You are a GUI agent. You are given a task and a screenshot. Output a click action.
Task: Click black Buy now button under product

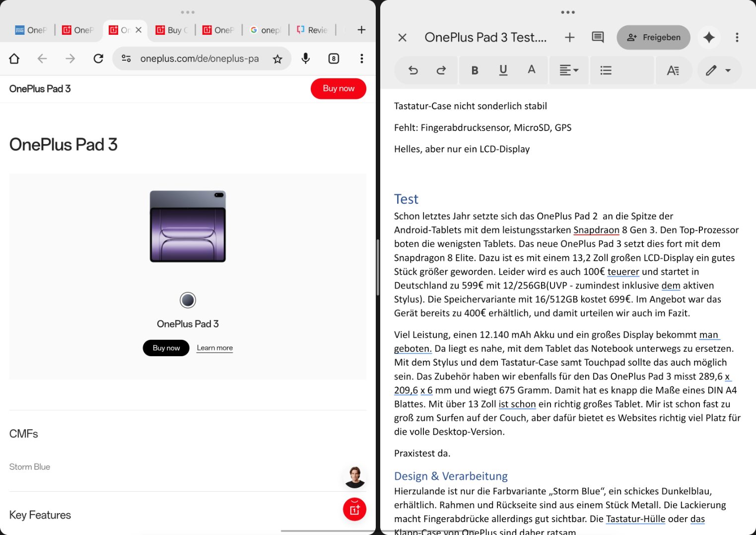[166, 348]
